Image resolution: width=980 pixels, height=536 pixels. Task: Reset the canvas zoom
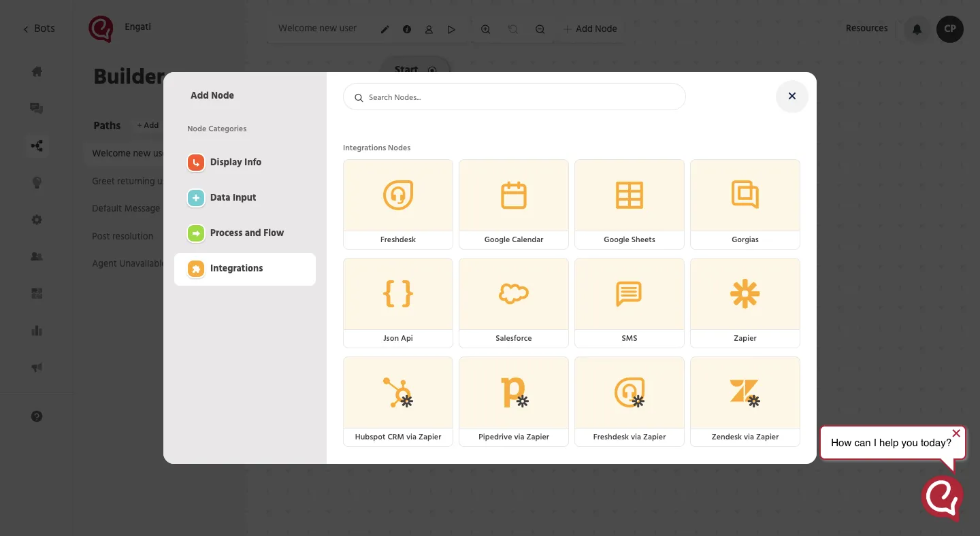513,29
